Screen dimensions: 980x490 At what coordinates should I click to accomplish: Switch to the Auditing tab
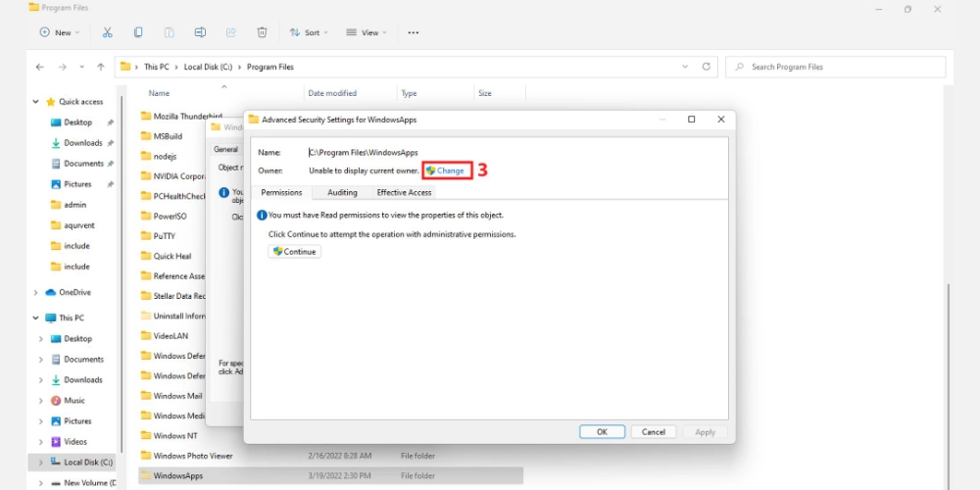tap(342, 192)
